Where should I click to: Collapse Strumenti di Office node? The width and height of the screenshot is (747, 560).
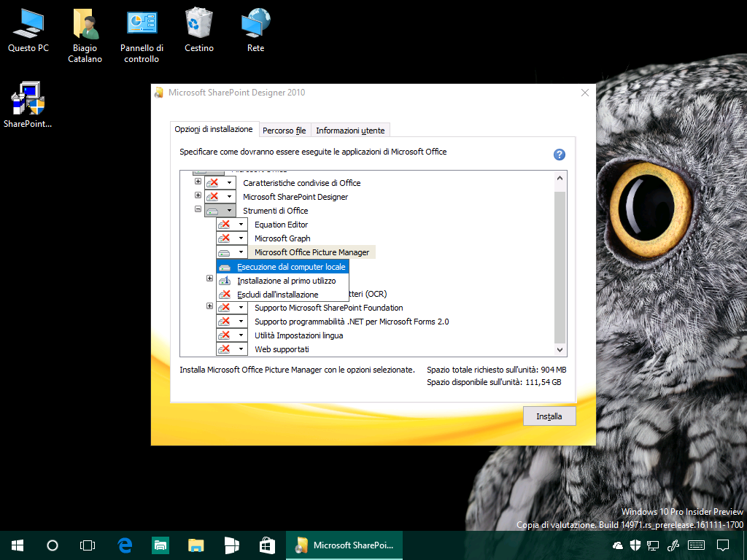tap(198, 209)
